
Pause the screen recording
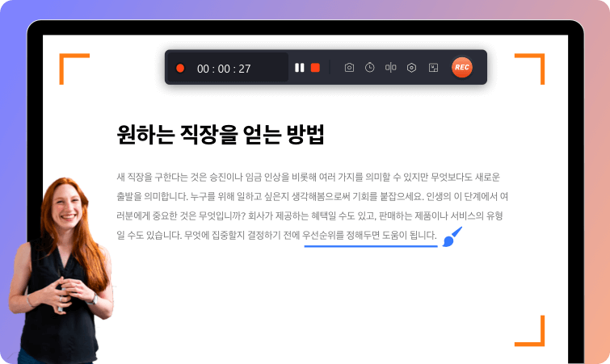299,68
